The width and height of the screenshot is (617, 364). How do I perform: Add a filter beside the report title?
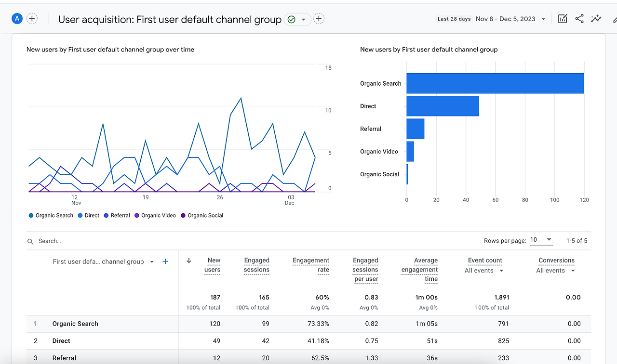[x=319, y=19]
